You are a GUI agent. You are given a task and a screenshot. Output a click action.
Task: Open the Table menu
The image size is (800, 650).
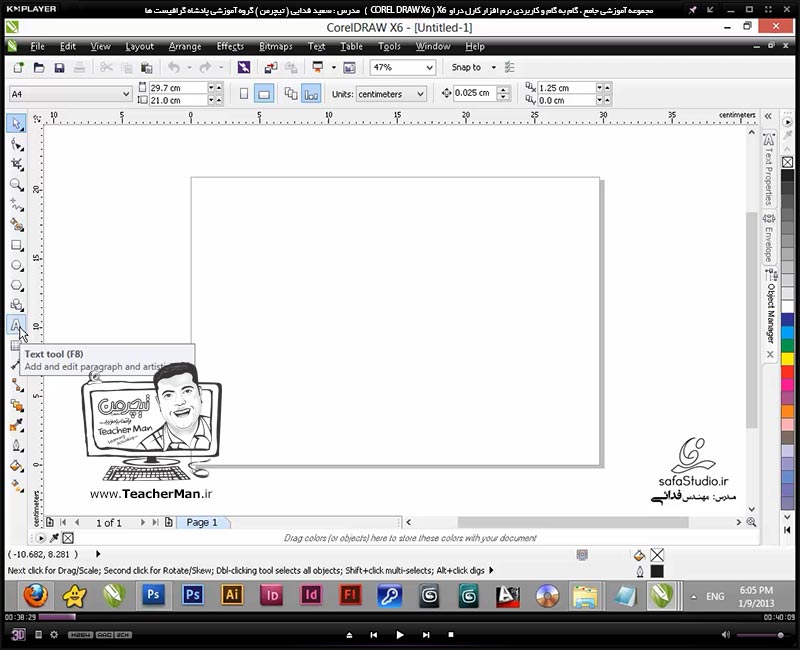352,46
